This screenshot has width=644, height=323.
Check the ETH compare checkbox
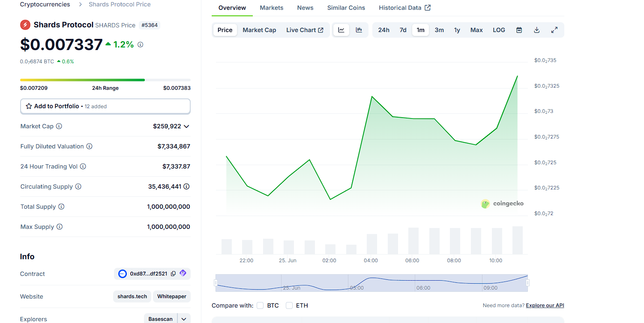(289, 305)
